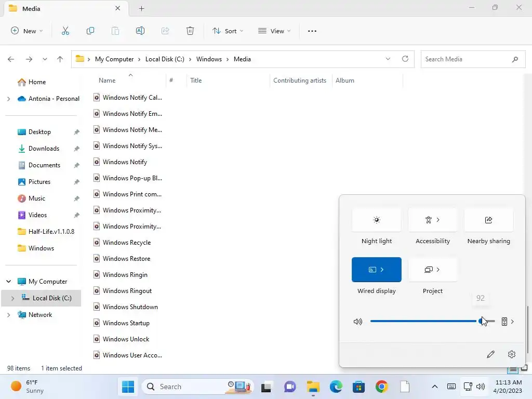Open the See more three-dot menu
532x399 pixels.
click(x=312, y=31)
